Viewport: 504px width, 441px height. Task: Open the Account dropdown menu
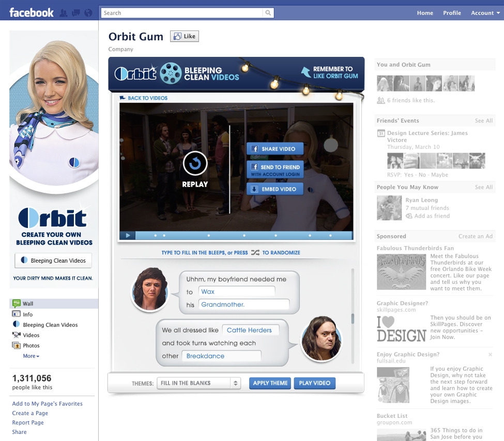pyautogui.click(x=485, y=13)
